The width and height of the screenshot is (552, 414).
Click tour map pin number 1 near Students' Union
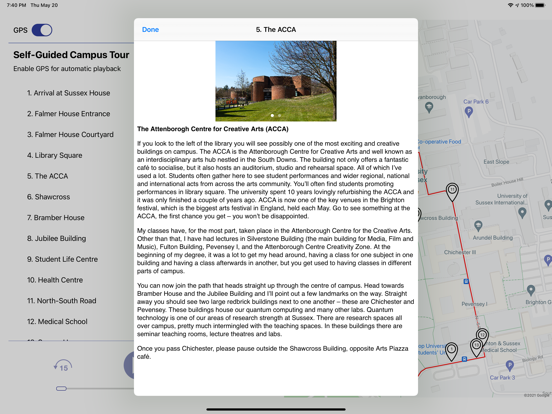click(x=452, y=351)
